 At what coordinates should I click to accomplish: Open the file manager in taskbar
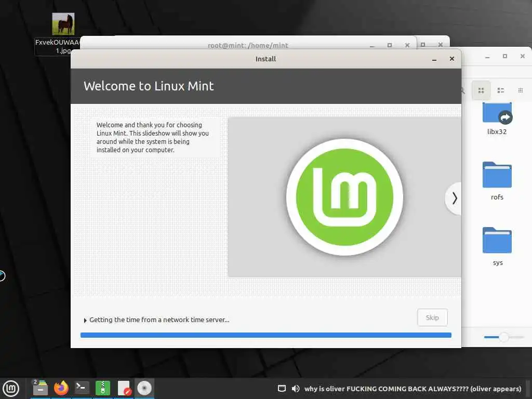click(40, 388)
